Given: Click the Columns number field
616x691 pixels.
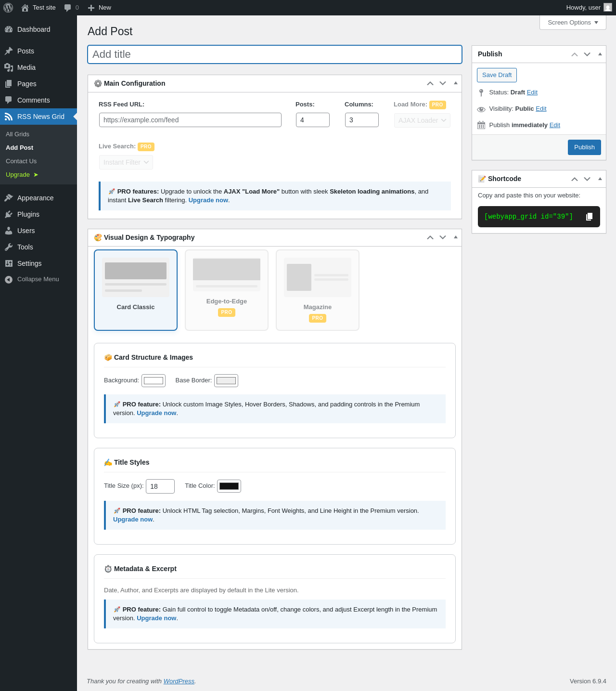Looking at the screenshot, I should [x=362, y=120].
